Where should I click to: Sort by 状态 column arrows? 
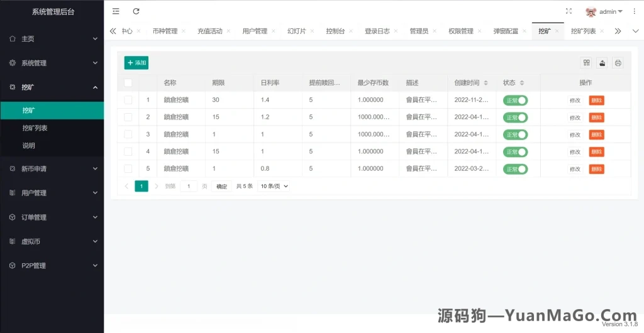[x=521, y=83]
